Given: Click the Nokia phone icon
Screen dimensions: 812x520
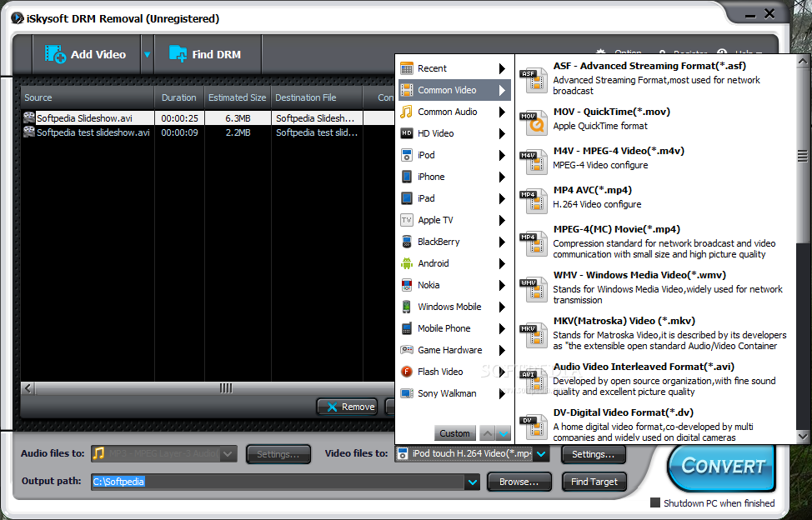Looking at the screenshot, I should click(407, 285).
